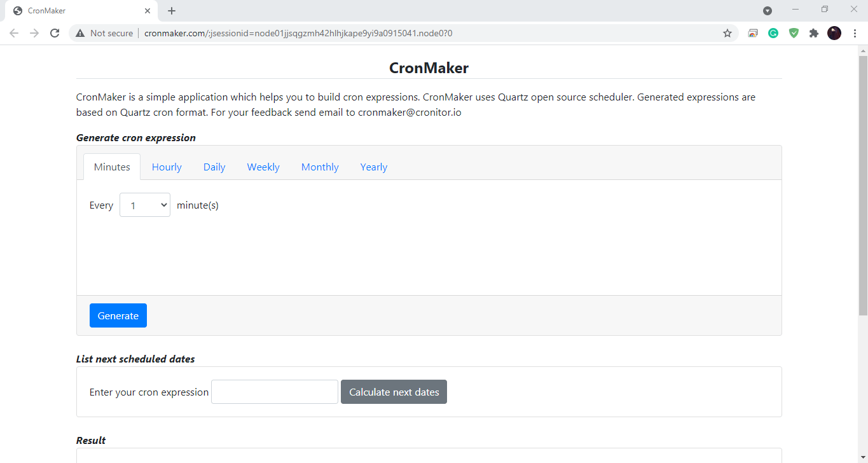
Task: Click the 'minute(s)' text
Action: click(198, 205)
